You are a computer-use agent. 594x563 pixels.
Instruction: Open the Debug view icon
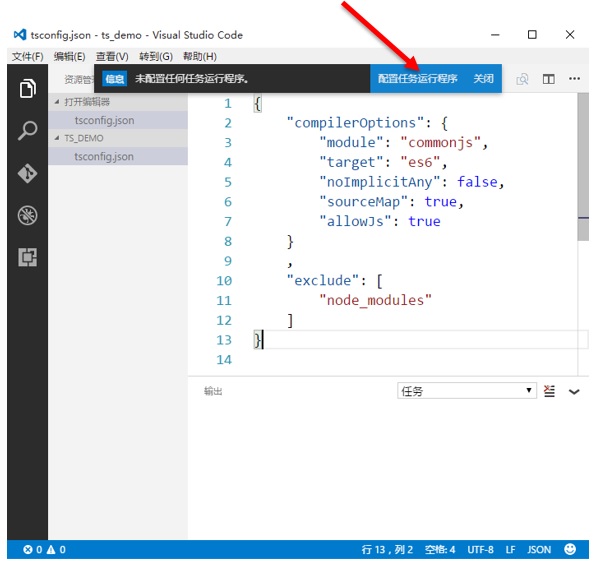pyautogui.click(x=28, y=216)
